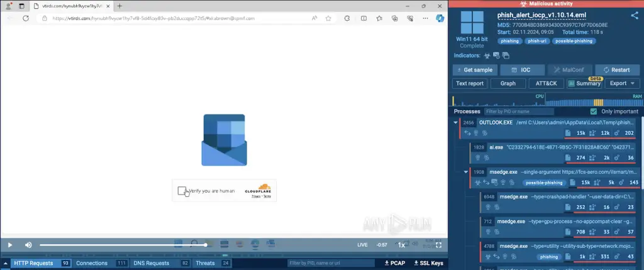Screen dimensions: 644x270
Task: Open Edge browser essentials heart icon
Action: click(x=410, y=18)
